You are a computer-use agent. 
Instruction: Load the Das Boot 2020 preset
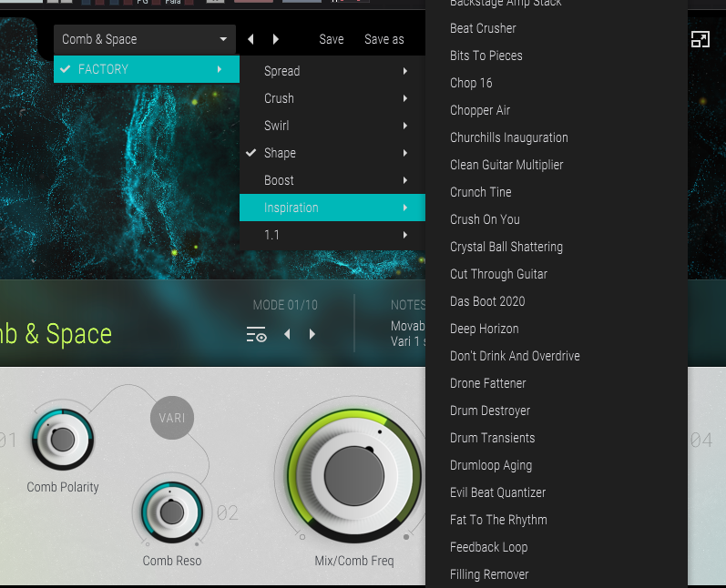tap(557, 301)
